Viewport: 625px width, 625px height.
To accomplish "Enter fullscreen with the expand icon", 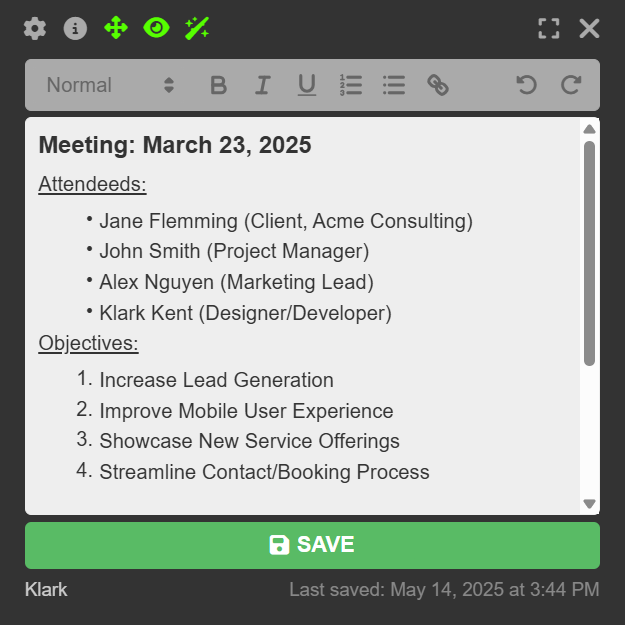I will pyautogui.click(x=549, y=28).
